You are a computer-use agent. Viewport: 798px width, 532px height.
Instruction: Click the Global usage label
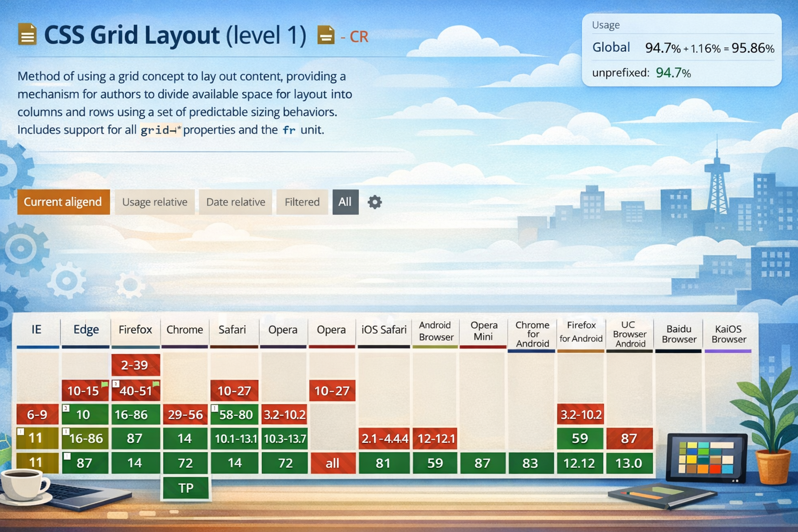(611, 47)
